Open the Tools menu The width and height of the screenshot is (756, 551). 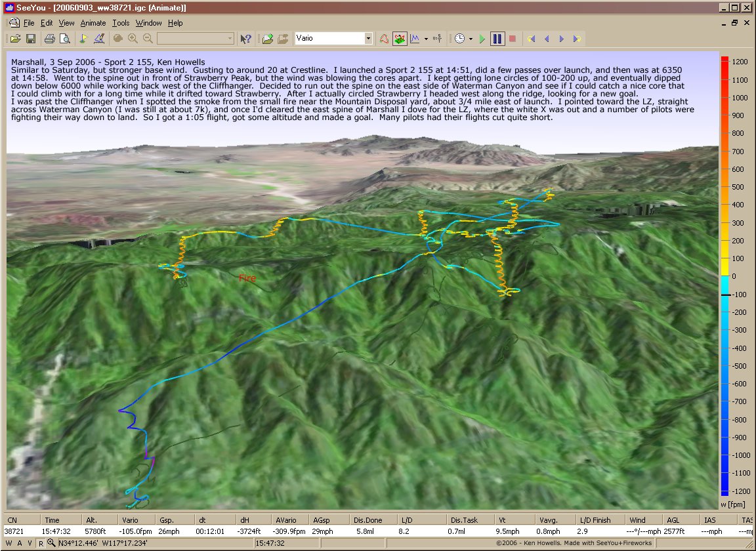click(x=120, y=23)
